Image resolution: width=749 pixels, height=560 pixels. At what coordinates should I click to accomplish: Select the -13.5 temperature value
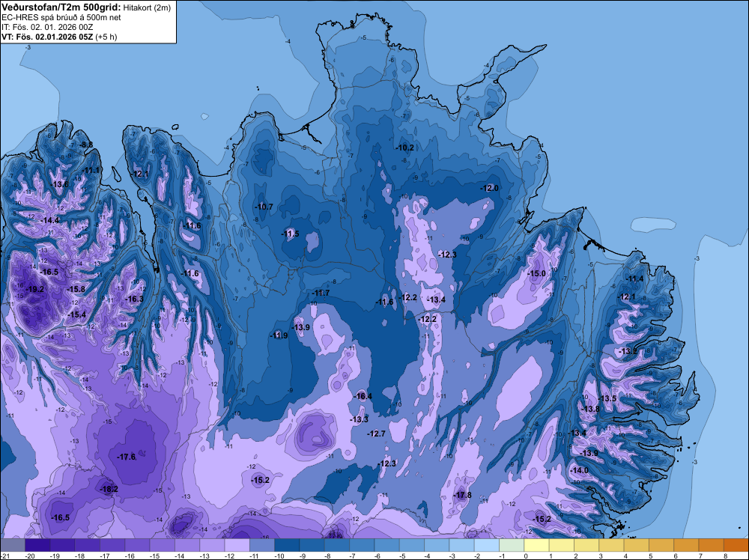(x=607, y=398)
